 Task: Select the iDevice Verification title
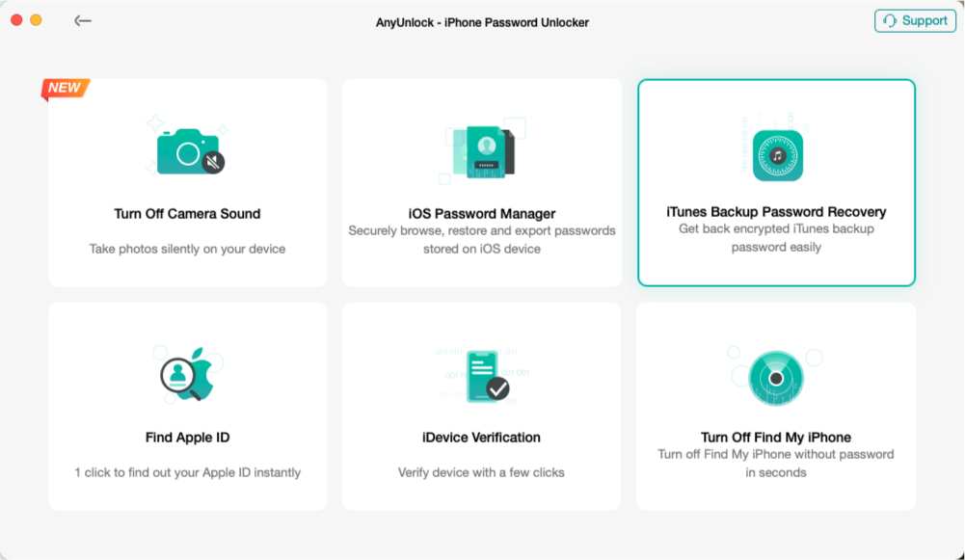coord(481,438)
